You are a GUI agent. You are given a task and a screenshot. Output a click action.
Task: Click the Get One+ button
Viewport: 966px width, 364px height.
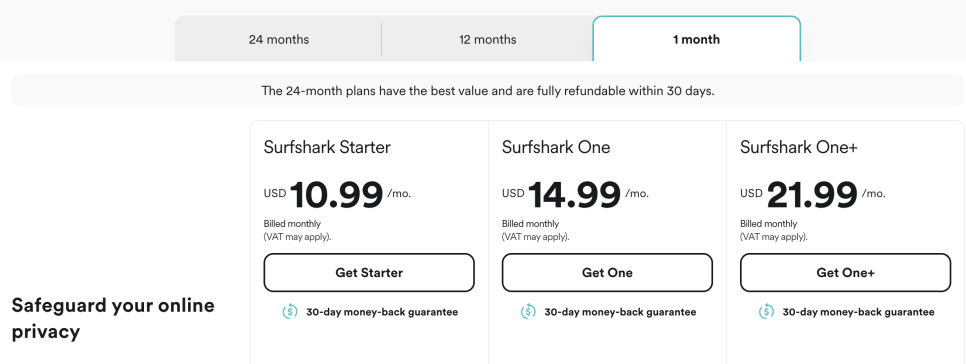click(x=845, y=272)
